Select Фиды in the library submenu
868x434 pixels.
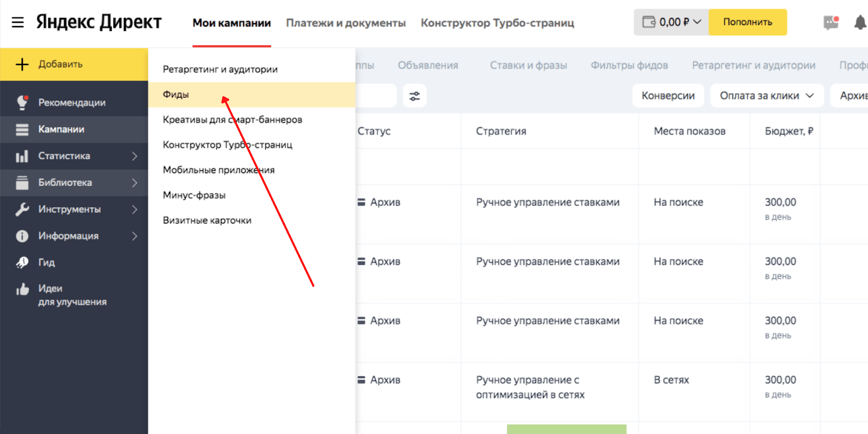point(176,94)
